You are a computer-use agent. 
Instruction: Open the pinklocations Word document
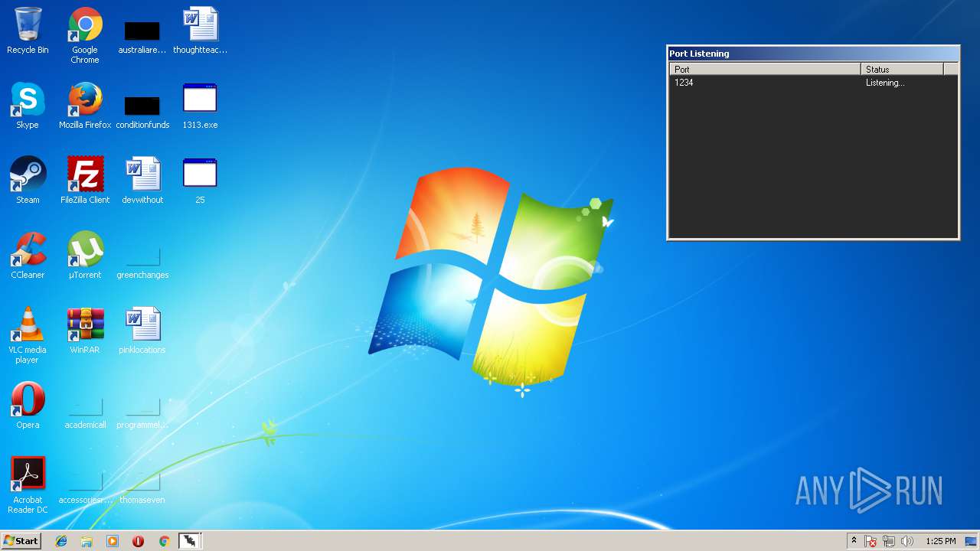142,331
